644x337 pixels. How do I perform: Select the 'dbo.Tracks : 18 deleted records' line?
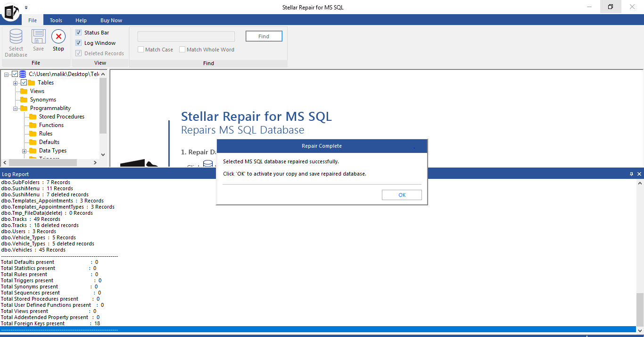pyautogui.click(x=40, y=225)
